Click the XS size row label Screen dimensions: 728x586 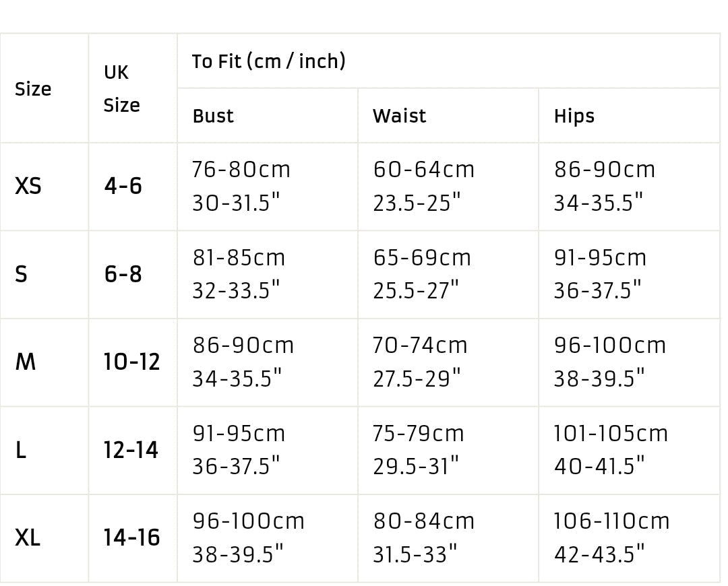pyautogui.click(x=28, y=186)
